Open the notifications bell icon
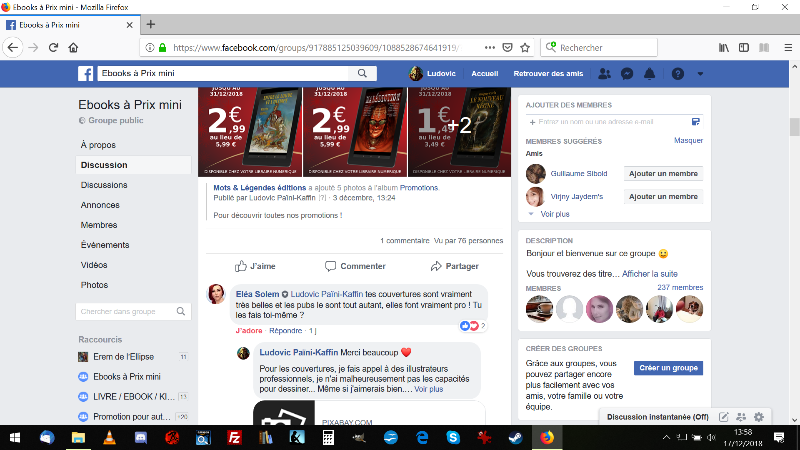 (x=649, y=74)
